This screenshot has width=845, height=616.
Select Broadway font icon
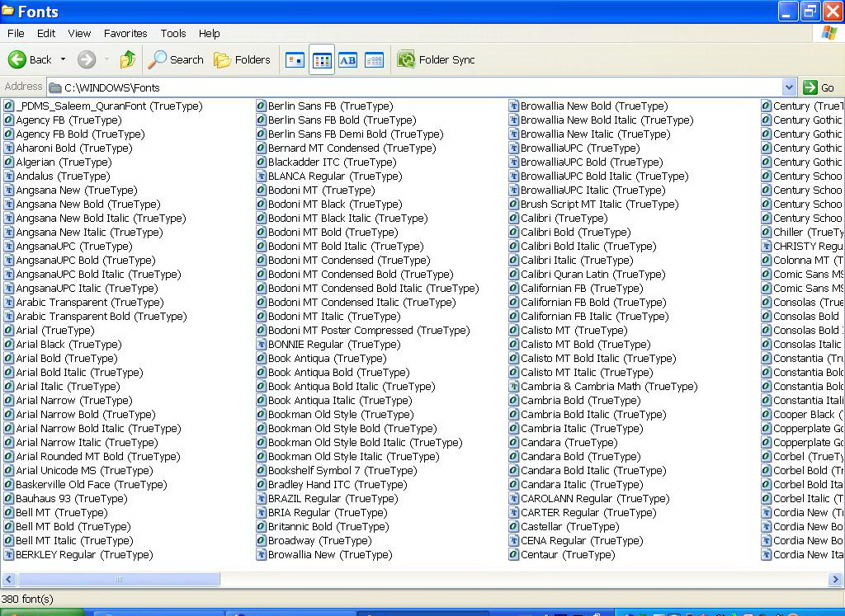[261, 540]
